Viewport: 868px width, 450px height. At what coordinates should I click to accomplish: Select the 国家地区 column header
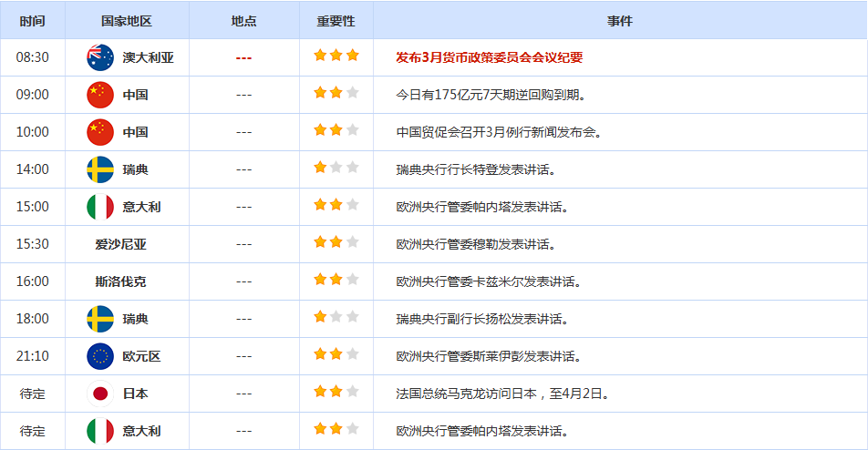127,20
